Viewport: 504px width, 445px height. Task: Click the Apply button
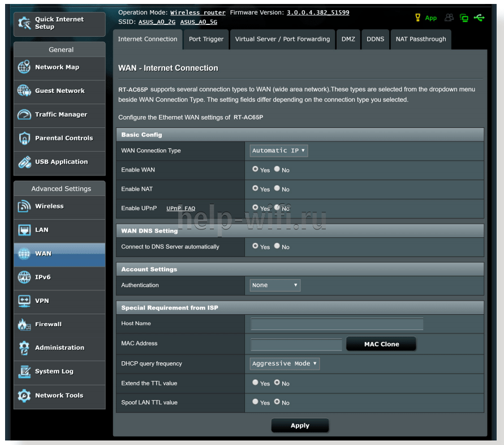click(x=300, y=426)
